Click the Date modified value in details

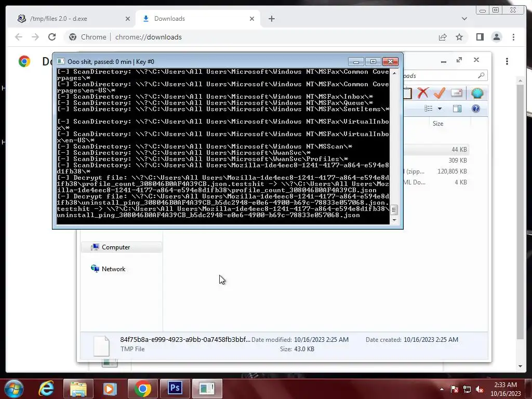click(321, 340)
